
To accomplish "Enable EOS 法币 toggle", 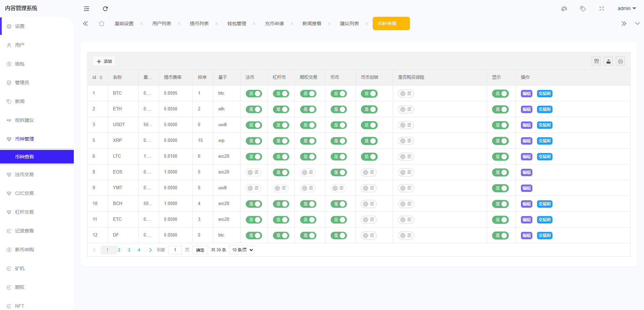I will [254, 172].
